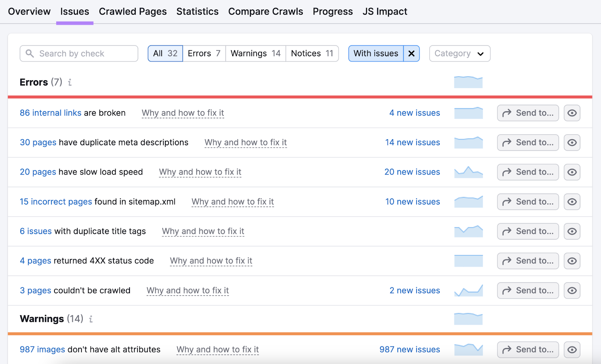View trend graph for slow load speed
This screenshot has width=601, height=364.
468,172
